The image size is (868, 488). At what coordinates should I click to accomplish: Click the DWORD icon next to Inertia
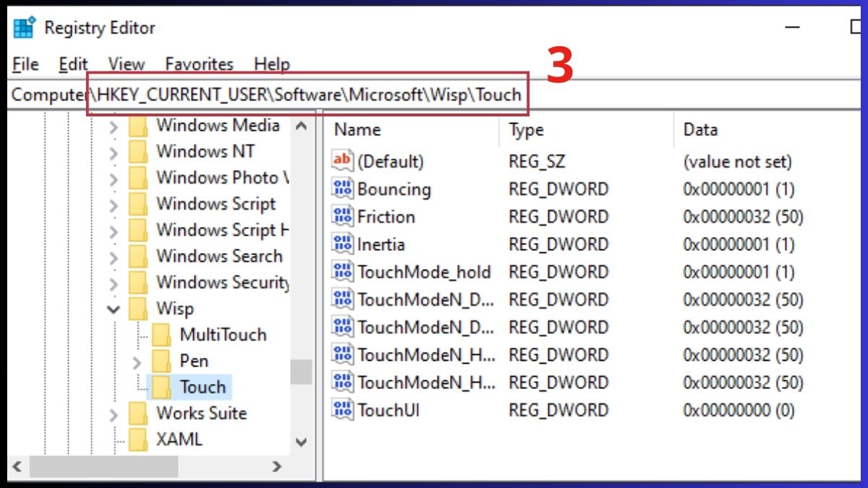[x=343, y=244]
